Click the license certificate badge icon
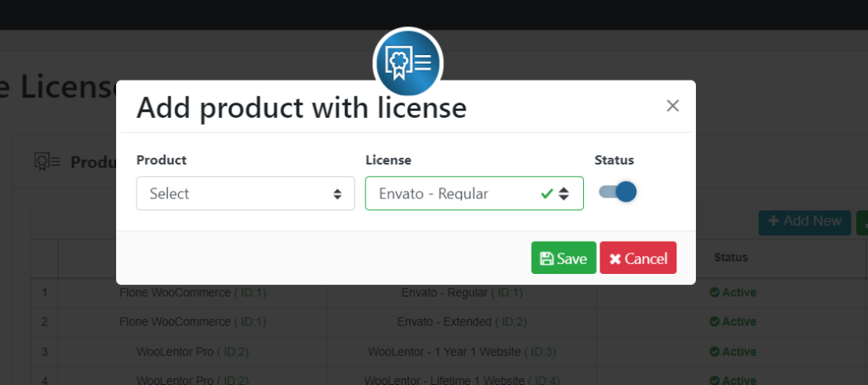This screenshot has height=385, width=868. click(408, 63)
